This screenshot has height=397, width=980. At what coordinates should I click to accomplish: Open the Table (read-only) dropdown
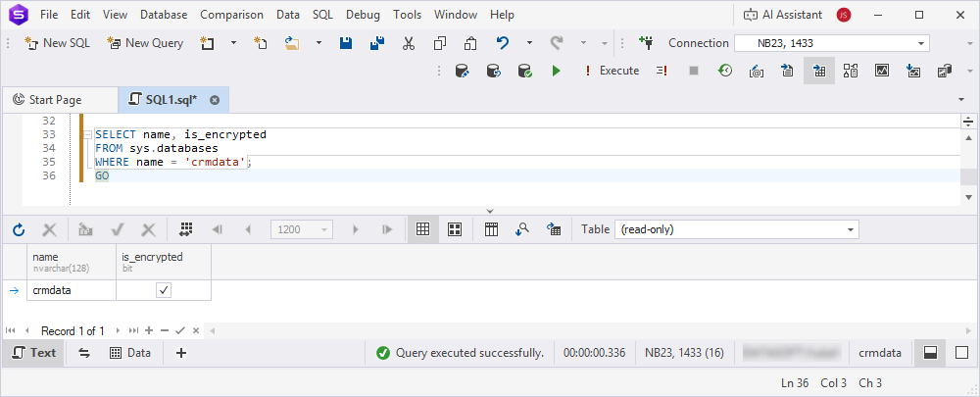[x=851, y=229]
